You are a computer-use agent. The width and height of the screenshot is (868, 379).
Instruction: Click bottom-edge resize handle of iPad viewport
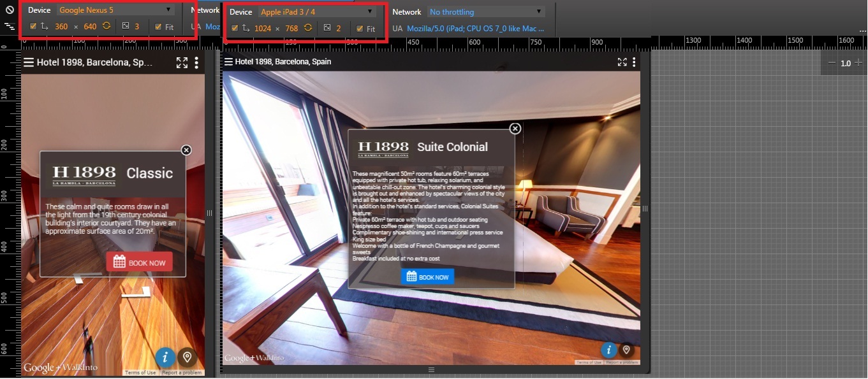tap(431, 370)
